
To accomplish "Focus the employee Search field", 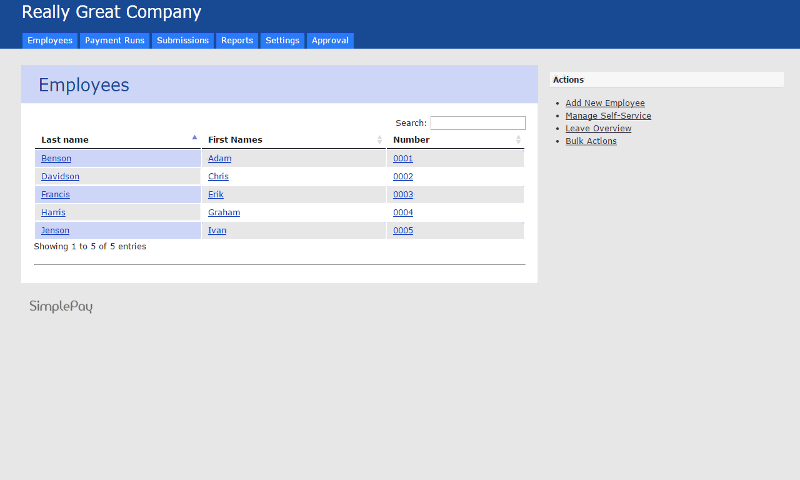I will click(x=477, y=123).
